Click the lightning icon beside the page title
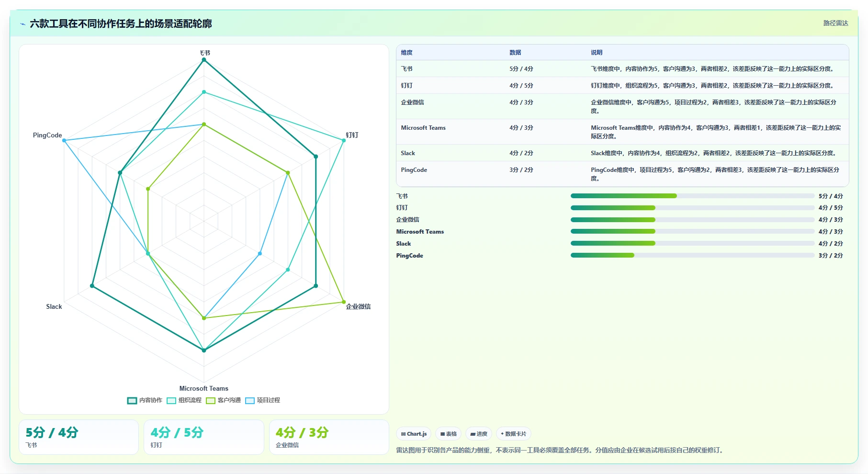Viewport: 868px width, 474px height. tap(23, 24)
